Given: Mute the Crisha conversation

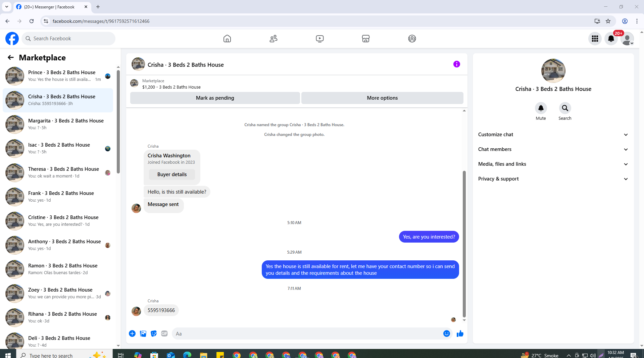Looking at the screenshot, I should tap(541, 108).
